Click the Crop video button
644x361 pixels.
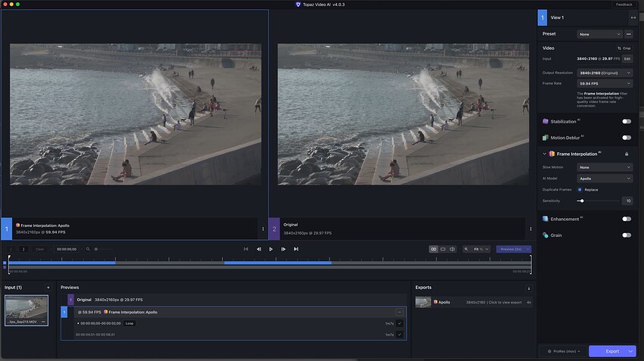coord(624,48)
